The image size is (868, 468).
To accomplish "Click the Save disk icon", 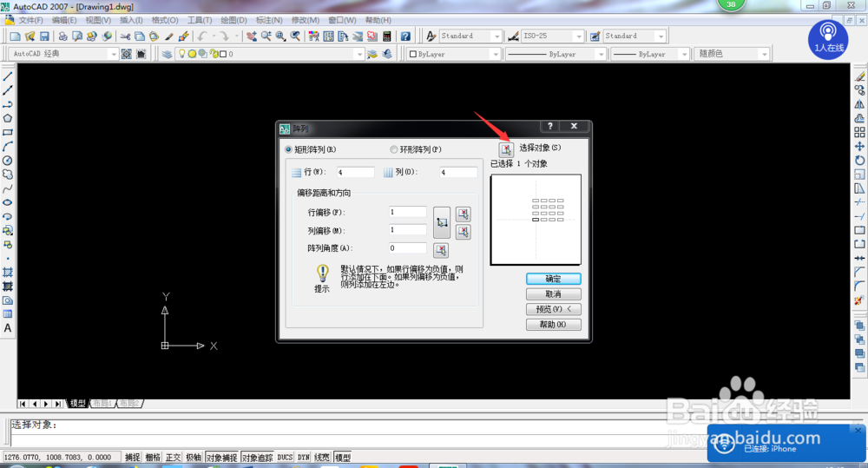I will 44,36.
